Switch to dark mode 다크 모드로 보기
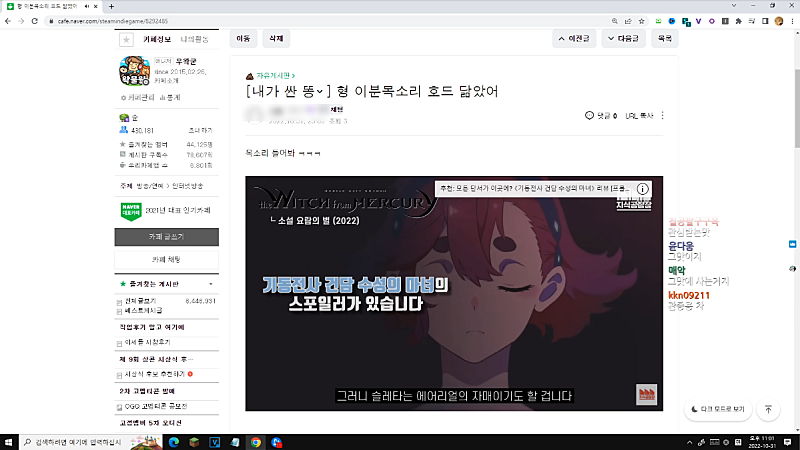 (718, 409)
